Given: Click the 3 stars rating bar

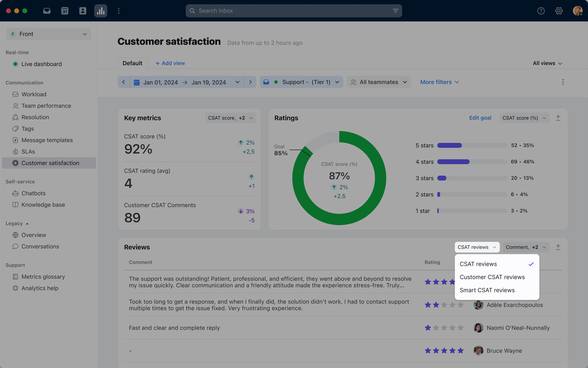Looking at the screenshot, I should (x=472, y=178).
